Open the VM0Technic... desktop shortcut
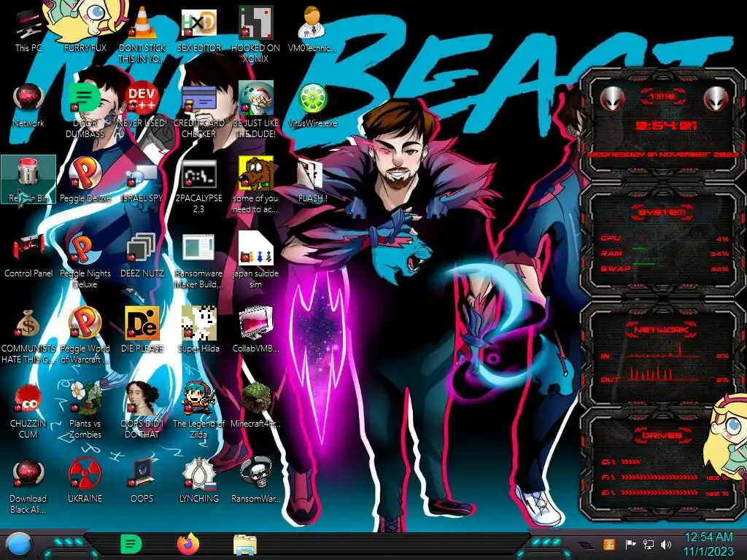Image resolution: width=747 pixels, height=560 pixels. (x=312, y=31)
